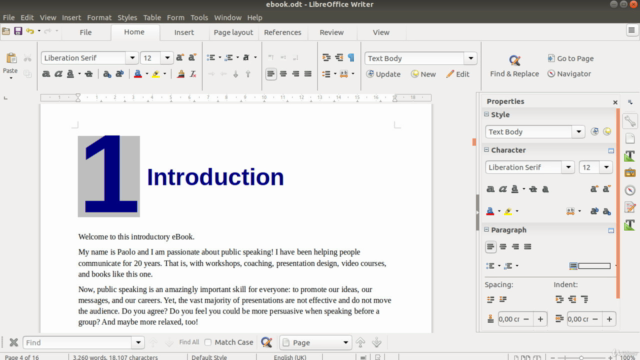Collapse the Style section in sidebar
The height and width of the screenshot is (360, 640).
coord(487,114)
